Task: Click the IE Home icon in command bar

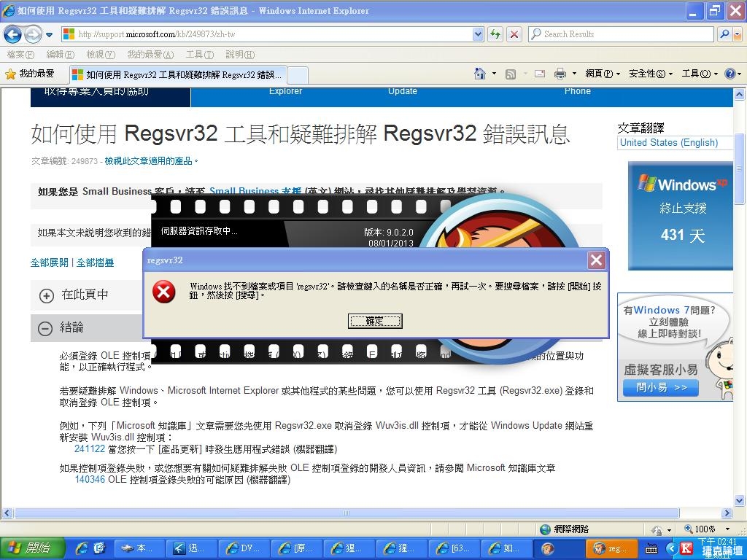Action: pos(480,74)
